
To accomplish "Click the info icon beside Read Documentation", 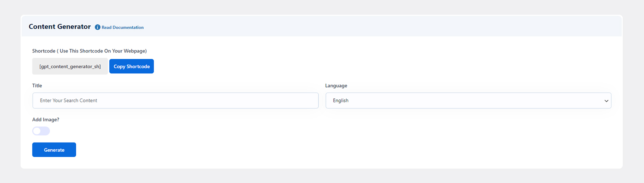I will pos(97,27).
